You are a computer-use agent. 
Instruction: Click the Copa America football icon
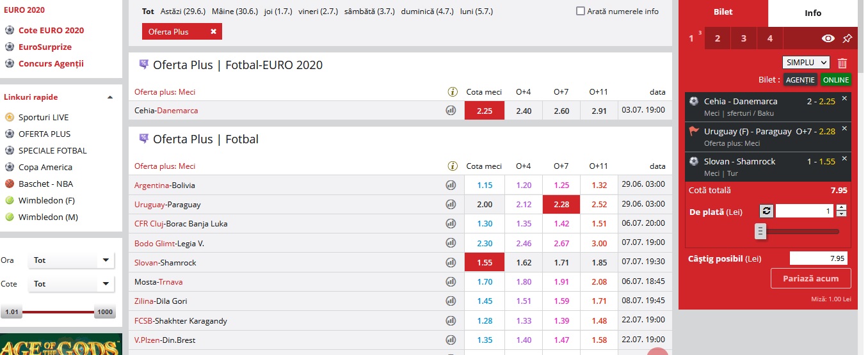point(9,167)
